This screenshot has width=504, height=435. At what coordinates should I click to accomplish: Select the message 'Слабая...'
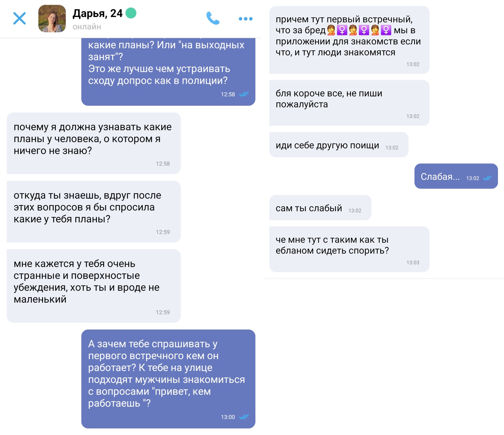click(x=456, y=176)
